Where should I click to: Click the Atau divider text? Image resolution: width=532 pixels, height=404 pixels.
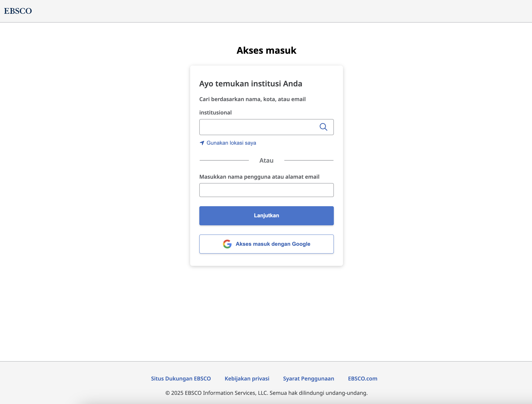(x=266, y=160)
